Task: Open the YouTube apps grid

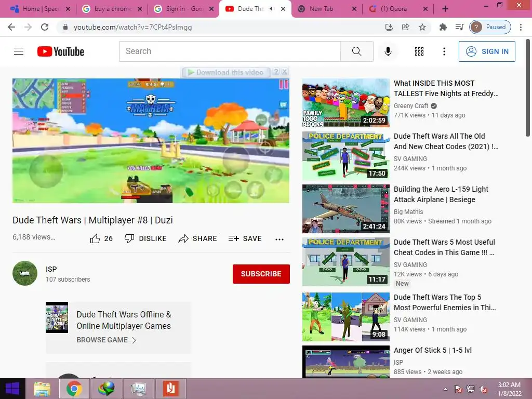Action: [x=419, y=51]
